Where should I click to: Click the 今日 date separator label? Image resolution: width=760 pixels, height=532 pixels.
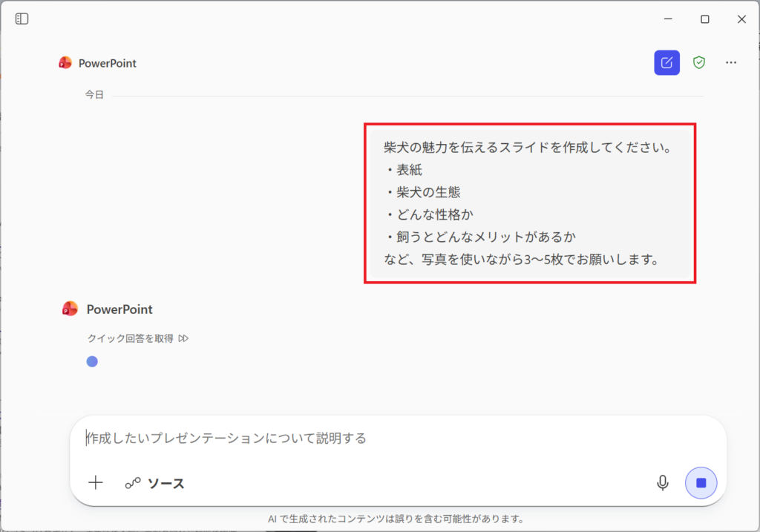tap(94, 95)
